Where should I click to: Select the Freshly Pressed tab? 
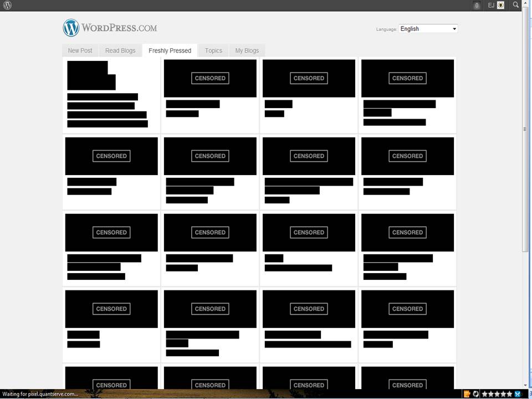[170, 50]
